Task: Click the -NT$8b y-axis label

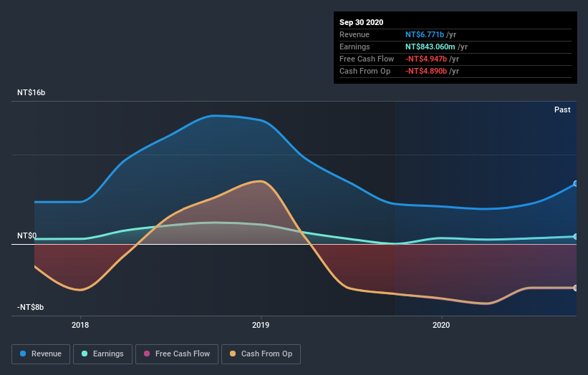Action: click(30, 307)
